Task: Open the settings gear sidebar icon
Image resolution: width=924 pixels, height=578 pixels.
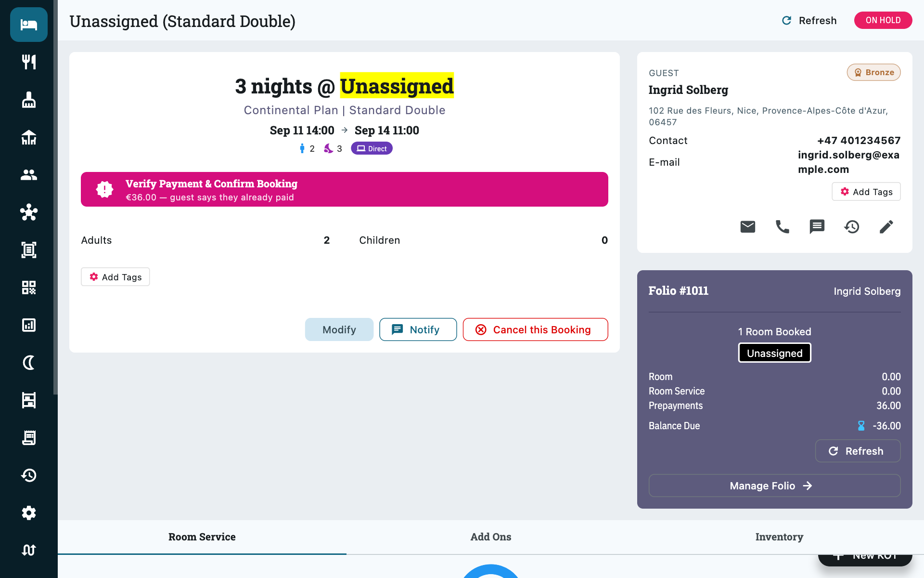Action: [x=29, y=513]
